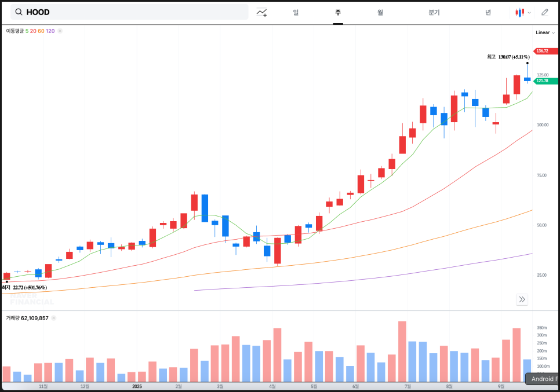Click the 최고 130.07 high label
The height and width of the screenshot is (392, 560).
tap(508, 57)
